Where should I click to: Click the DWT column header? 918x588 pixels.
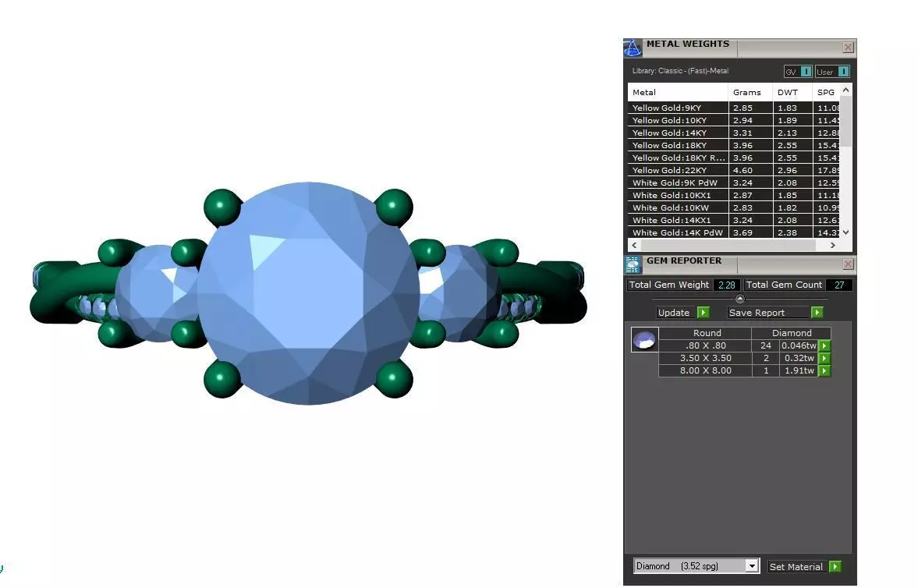[792, 92]
